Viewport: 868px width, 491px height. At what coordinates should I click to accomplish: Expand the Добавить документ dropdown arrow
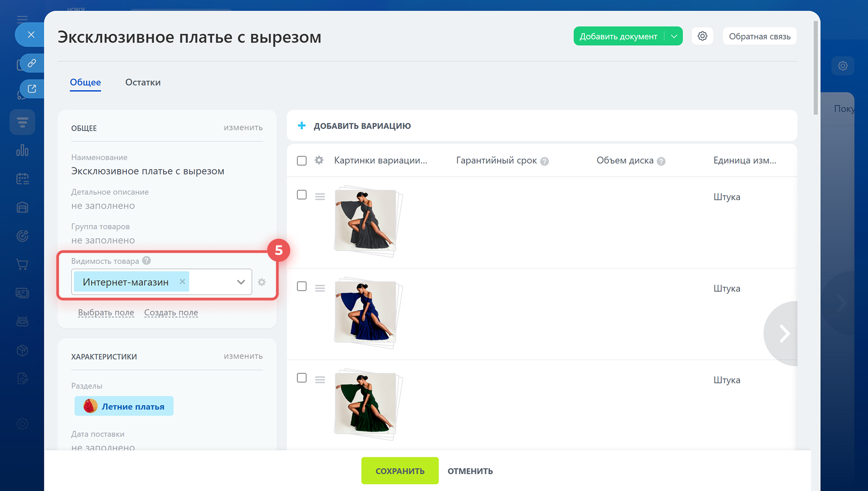(674, 36)
